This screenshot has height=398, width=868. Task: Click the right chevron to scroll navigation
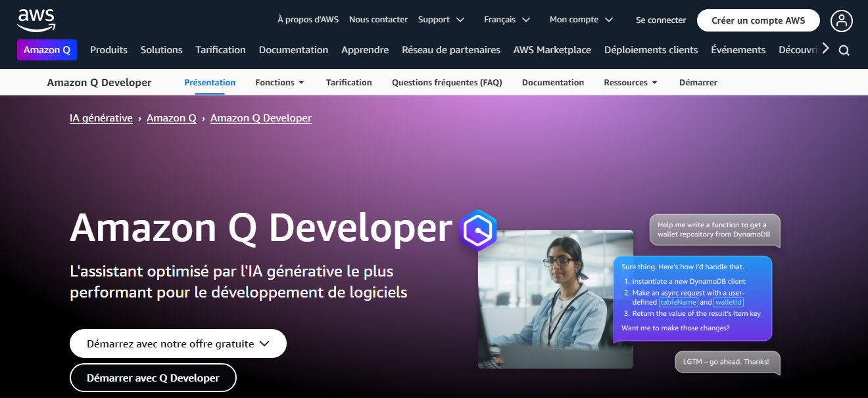(826, 47)
